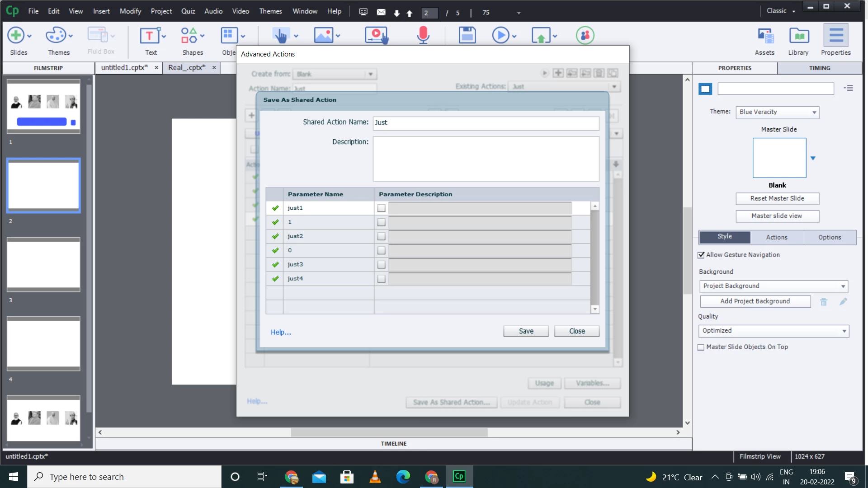Click Save in shared action dialog

point(526,331)
